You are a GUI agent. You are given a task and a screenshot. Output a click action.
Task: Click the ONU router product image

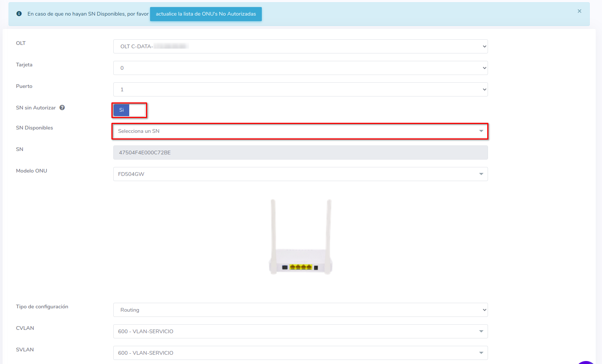point(300,237)
